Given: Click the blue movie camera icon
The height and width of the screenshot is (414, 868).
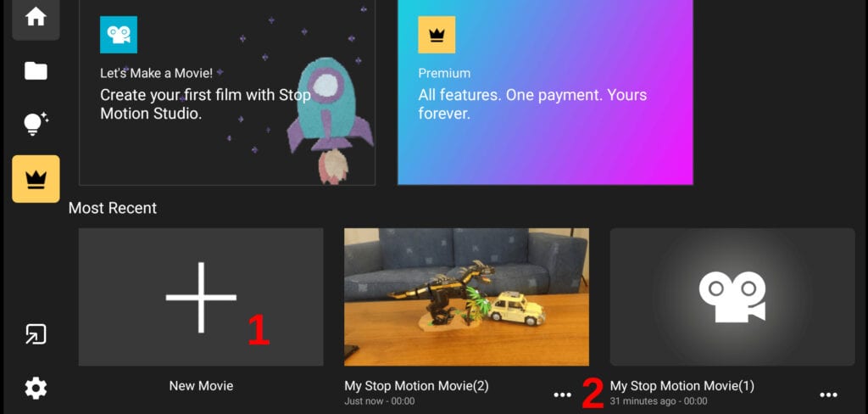Looking at the screenshot, I should (119, 35).
